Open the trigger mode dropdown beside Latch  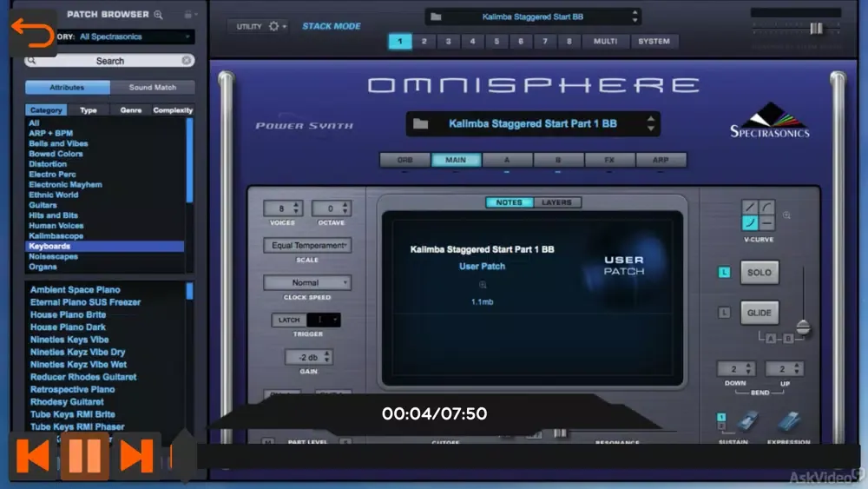coord(323,320)
